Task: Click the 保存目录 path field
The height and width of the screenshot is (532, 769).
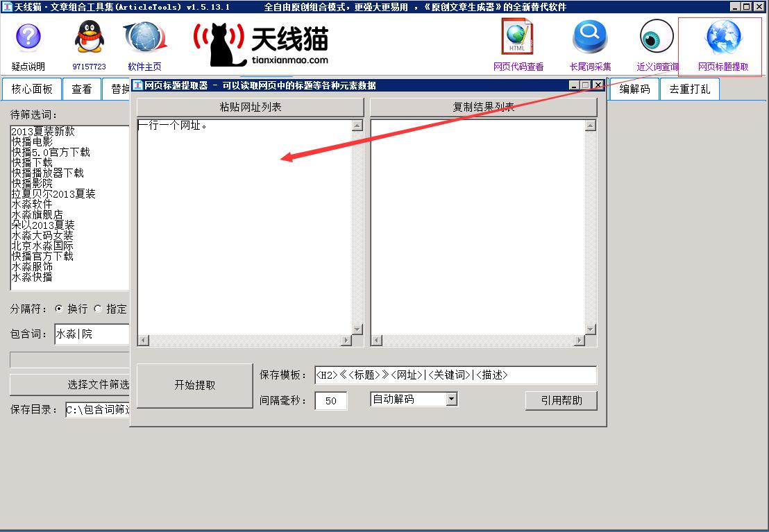Action: tap(98, 409)
